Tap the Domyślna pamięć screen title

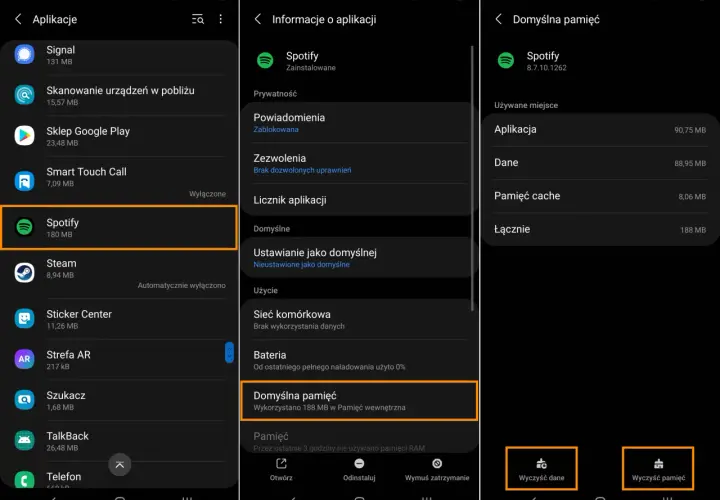(556, 19)
